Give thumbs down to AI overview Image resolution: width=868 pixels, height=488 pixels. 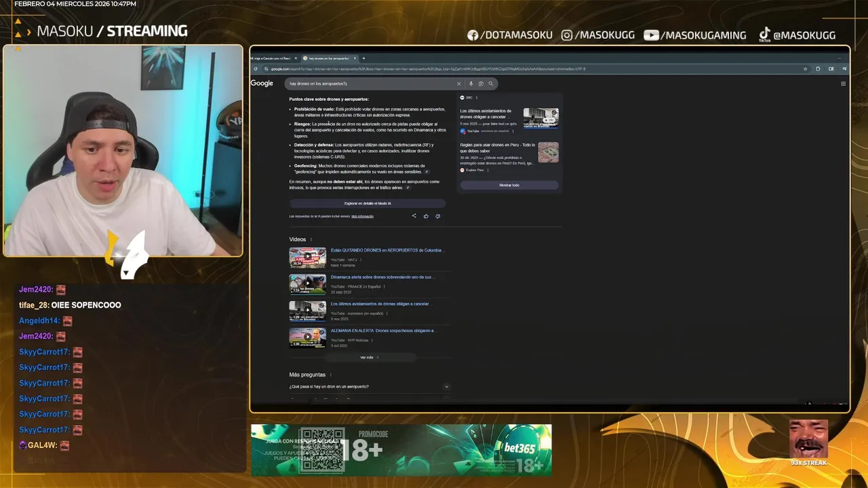437,216
